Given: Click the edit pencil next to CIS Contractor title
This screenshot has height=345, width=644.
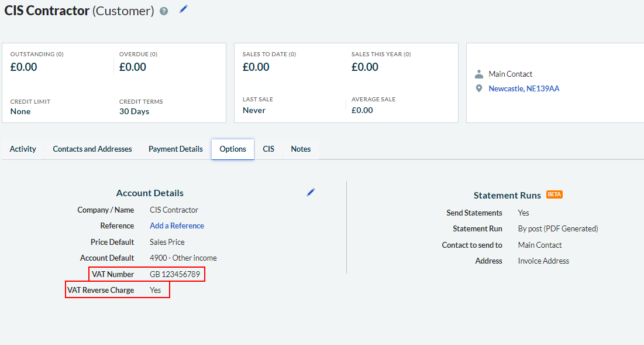Looking at the screenshot, I should coord(184,9).
